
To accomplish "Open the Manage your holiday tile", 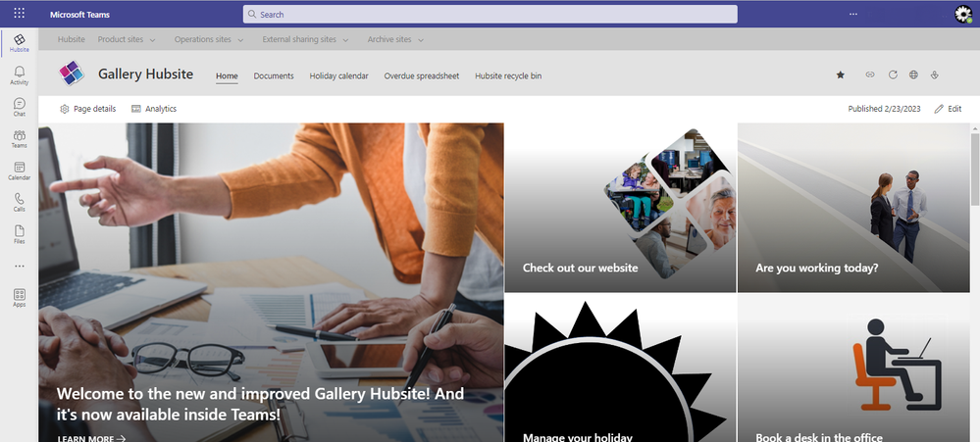I will [620, 368].
